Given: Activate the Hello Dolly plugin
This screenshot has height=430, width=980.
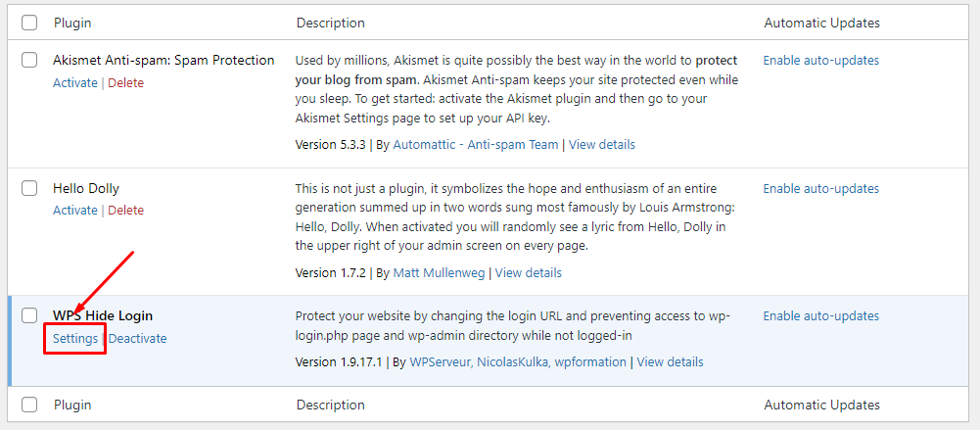Looking at the screenshot, I should pyautogui.click(x=75, y=211).
